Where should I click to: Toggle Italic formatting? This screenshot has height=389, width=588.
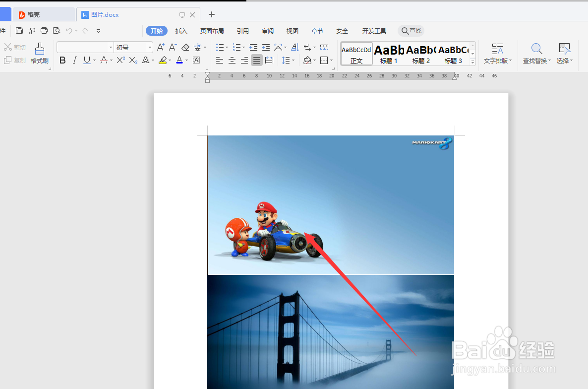pos(75,60)
